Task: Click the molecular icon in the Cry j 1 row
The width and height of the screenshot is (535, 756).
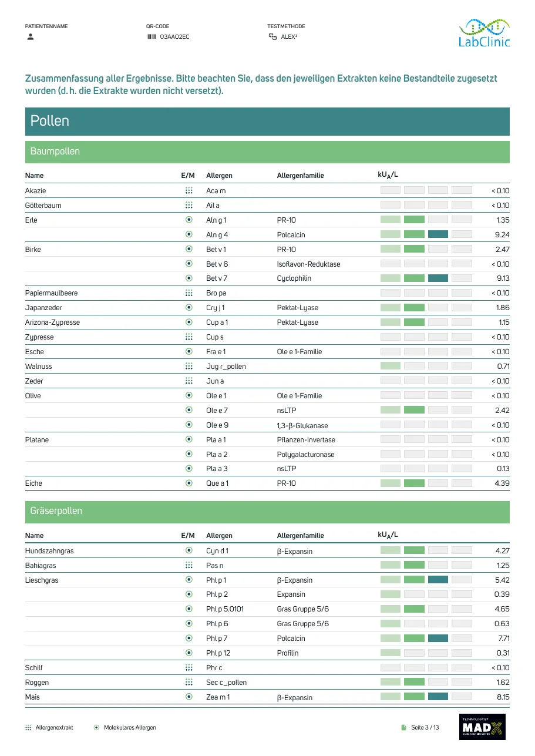Action: [x=189, y=307]
